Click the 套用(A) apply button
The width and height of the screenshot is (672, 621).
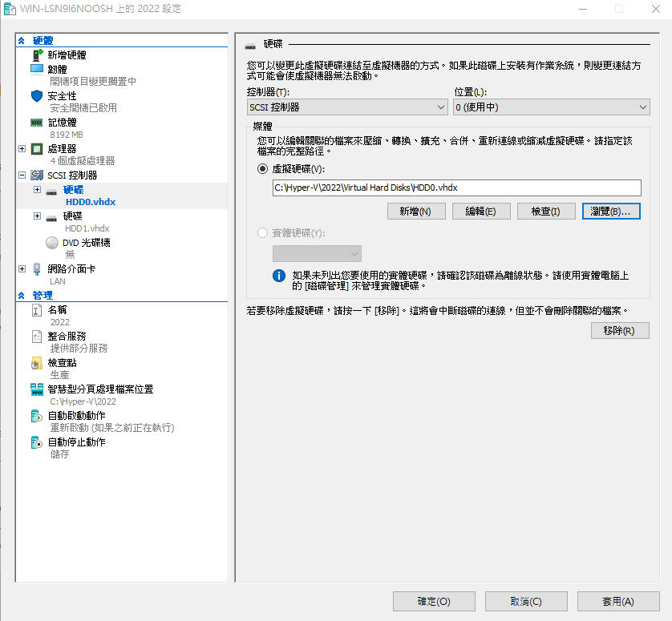coord(618,601)
